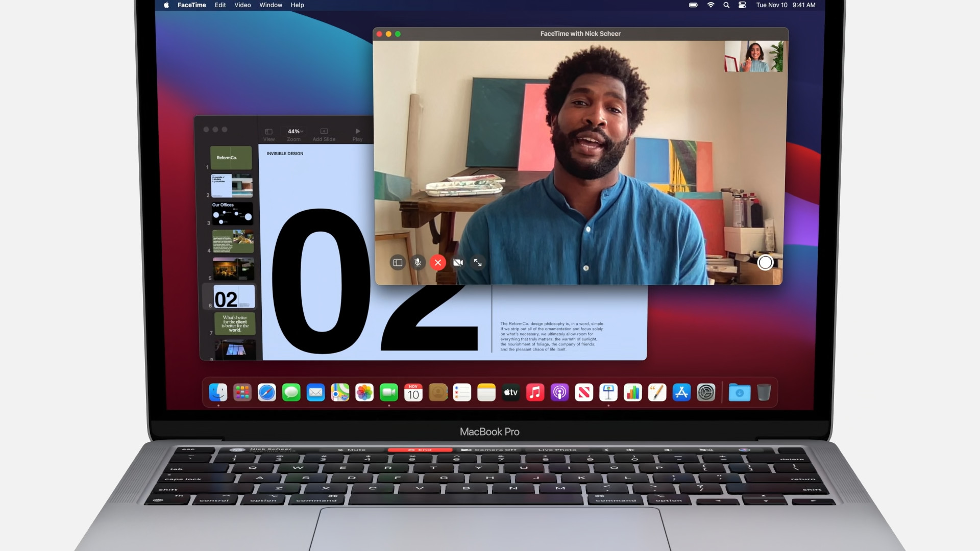Screen dimensions: 980x551
Task: Open Podcasts from the Dock
Action: [x=559, y=392]
